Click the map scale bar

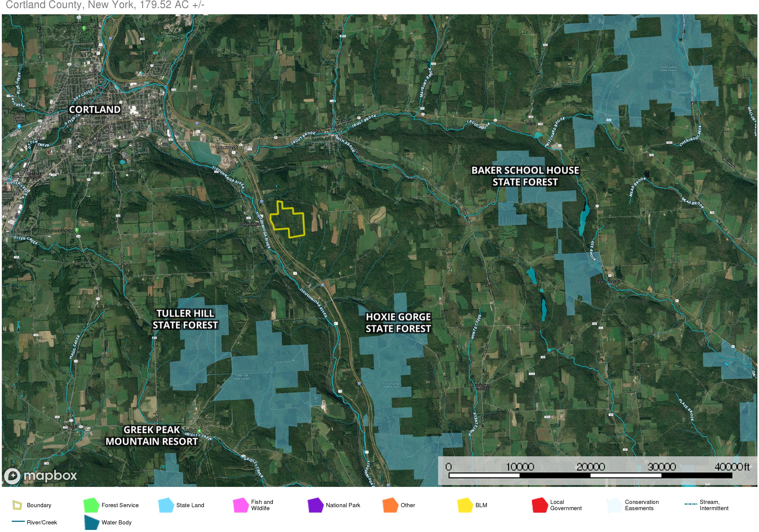590,475
